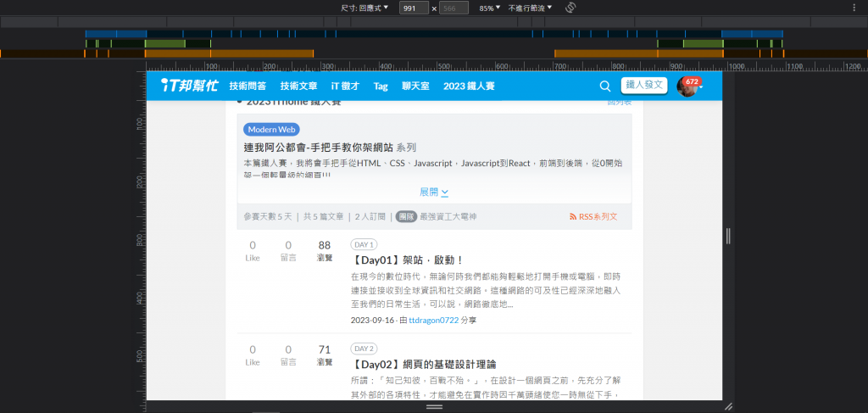Click the 共 5 篇文章 article count

(323, 216)
